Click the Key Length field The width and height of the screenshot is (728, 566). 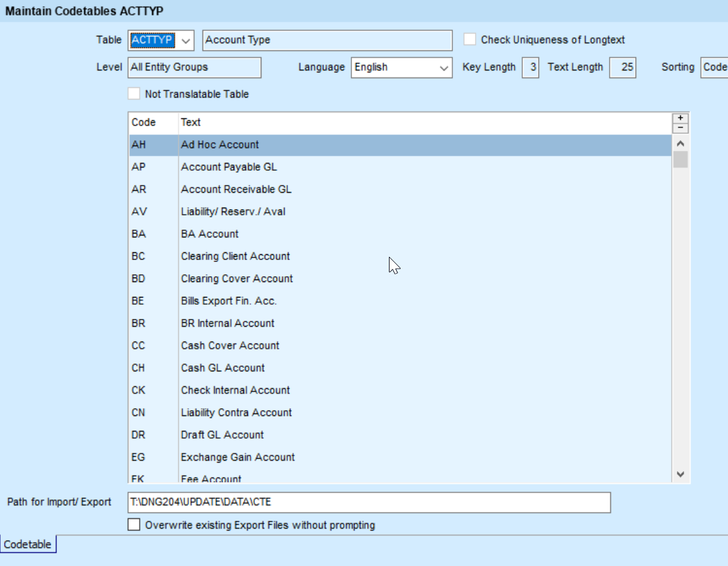[530, 67]
